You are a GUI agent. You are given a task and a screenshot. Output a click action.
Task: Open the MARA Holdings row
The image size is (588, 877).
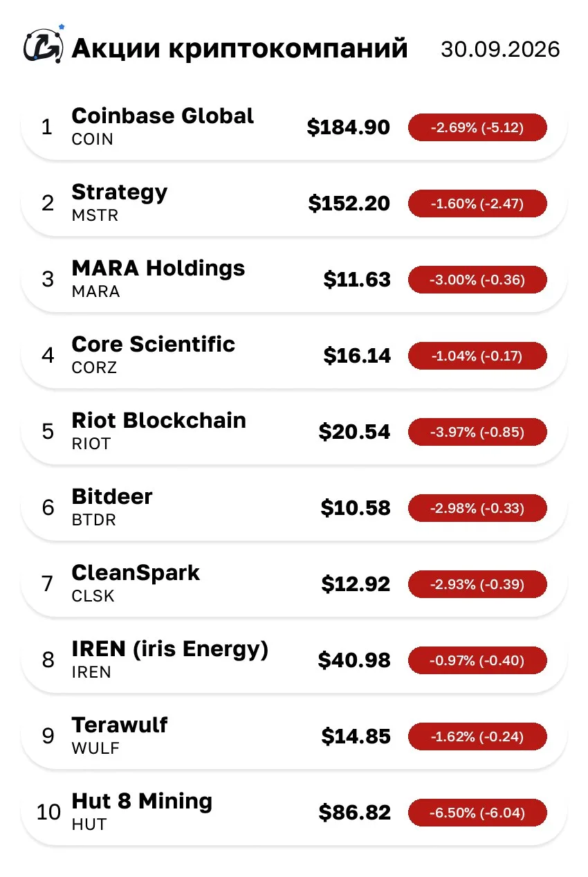pos(294,280)
